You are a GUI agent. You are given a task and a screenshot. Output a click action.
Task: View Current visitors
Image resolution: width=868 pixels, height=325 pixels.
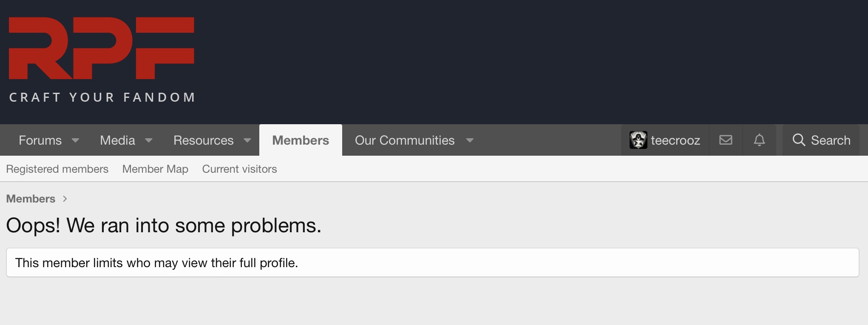pyautogui.click(x=239, y=169)
